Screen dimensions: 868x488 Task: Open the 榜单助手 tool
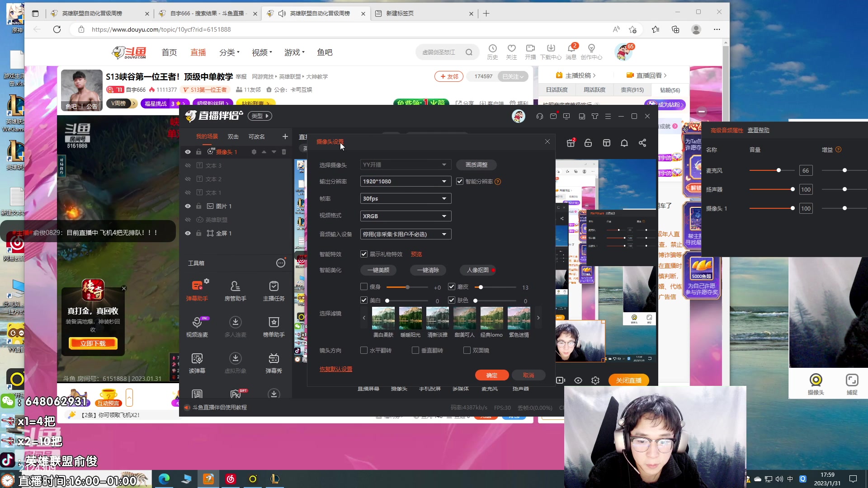(x=274, y=326)
